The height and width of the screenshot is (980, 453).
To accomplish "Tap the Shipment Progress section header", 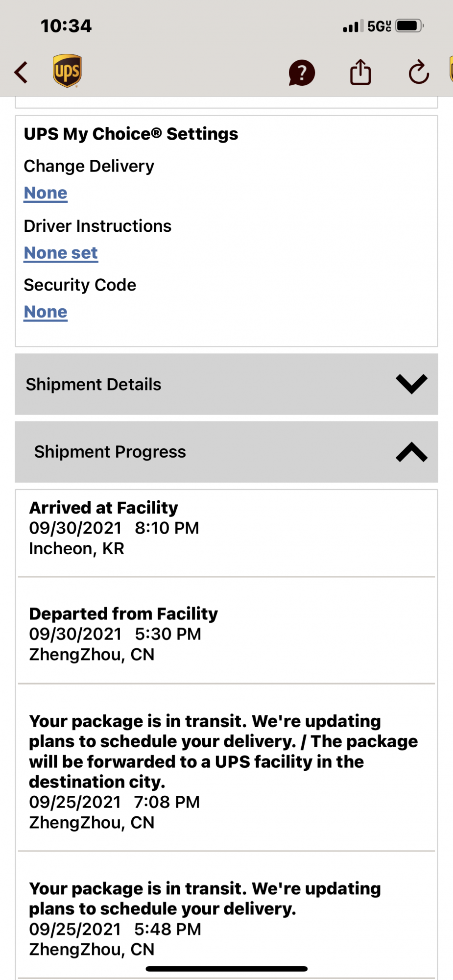I will click(110, 452).
